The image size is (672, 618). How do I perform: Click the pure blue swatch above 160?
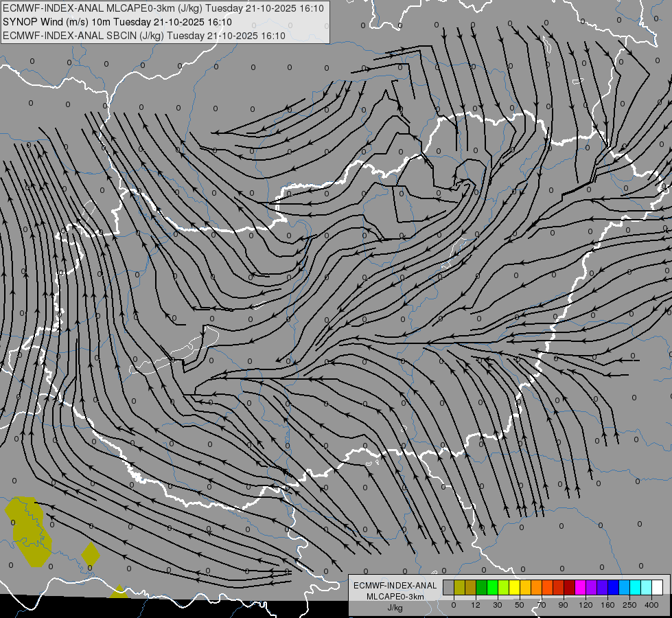[x=614, y=587]
